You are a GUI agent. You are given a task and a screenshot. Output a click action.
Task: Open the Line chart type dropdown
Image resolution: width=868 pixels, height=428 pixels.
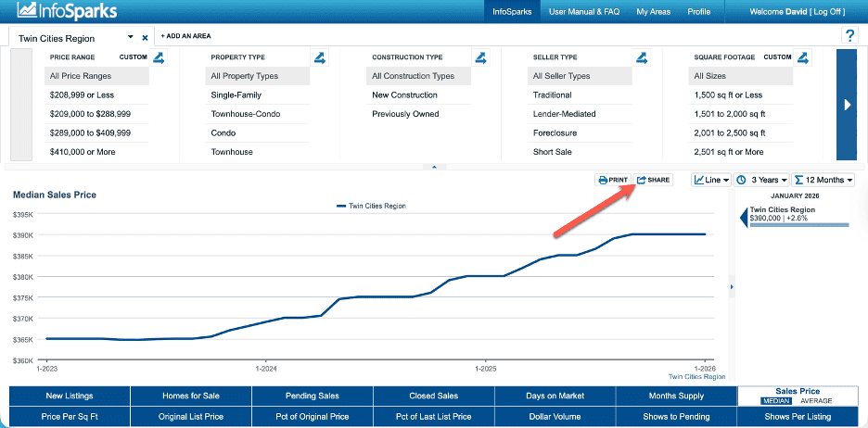(710, 180)
